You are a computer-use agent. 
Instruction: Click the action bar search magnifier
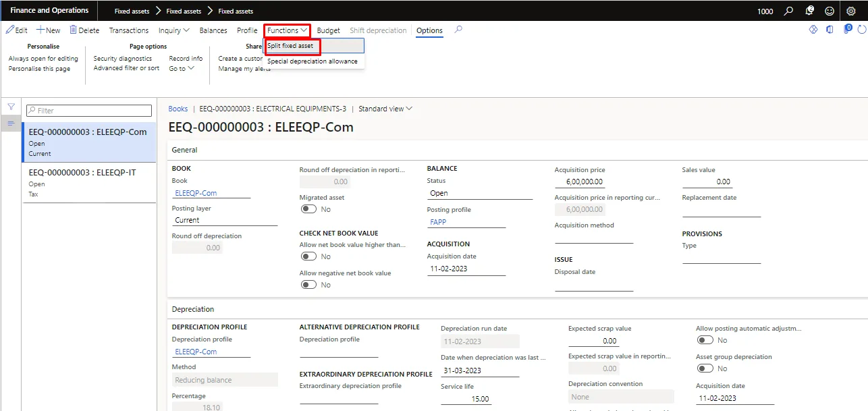click(x=458, y=30)
